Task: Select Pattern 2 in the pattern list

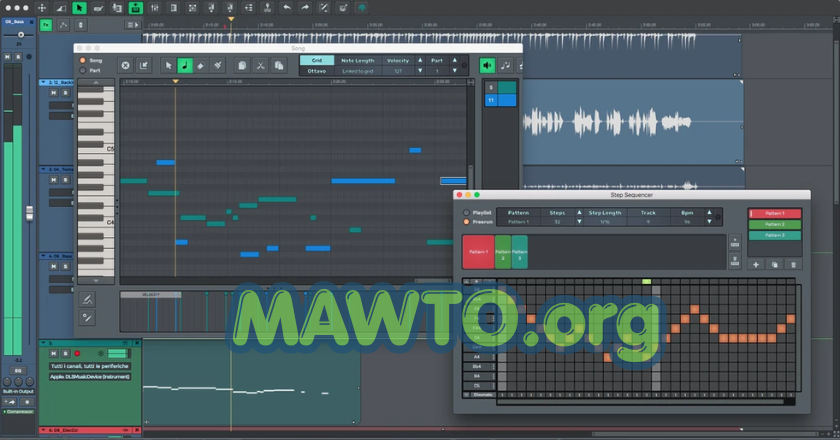Action: pyautogui.click(x=775, y=225)
